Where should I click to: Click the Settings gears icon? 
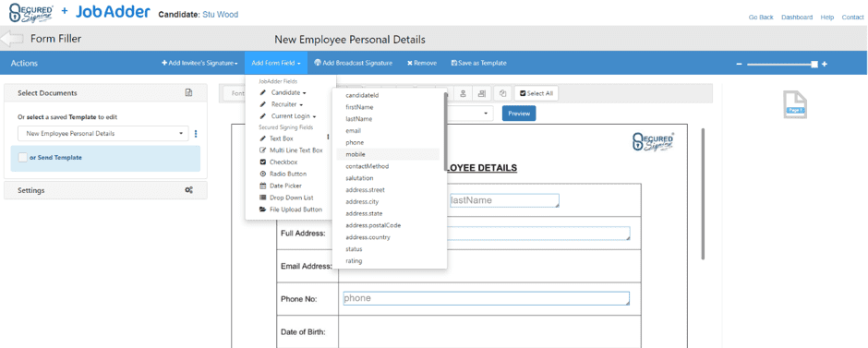coord(188,190)
